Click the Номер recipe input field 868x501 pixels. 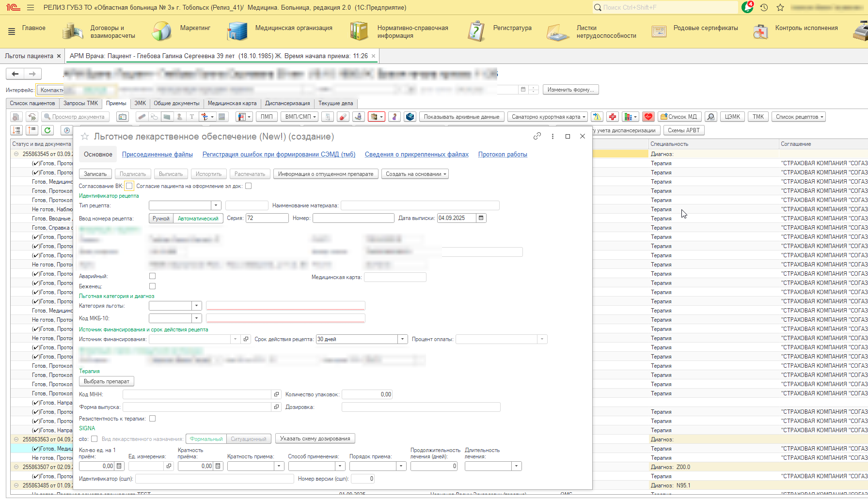pyautogui.click(x=353, y=218)
